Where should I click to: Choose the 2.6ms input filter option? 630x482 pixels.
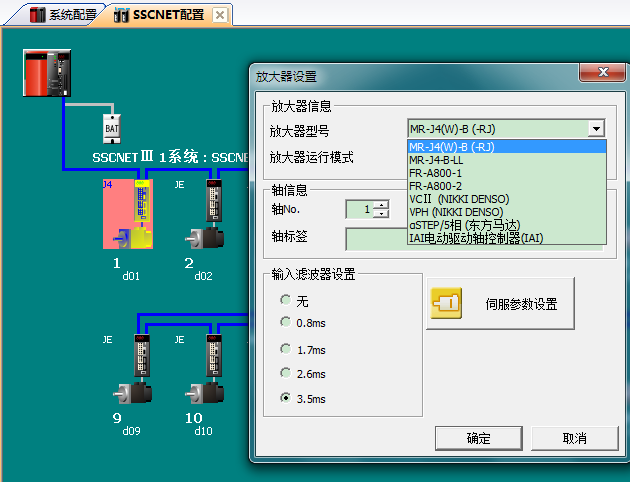click(x=286, y=373)
